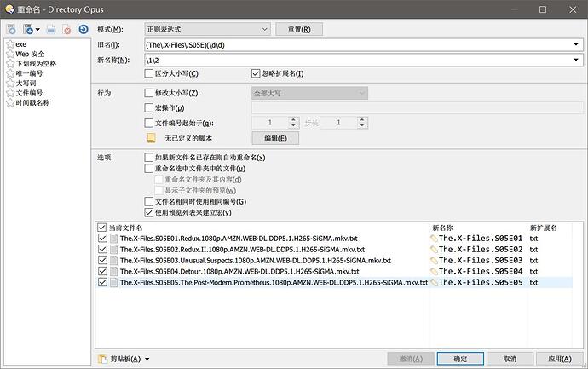This screenshot has width=588, height=369.
Task: Click into the 新名称 input field
Action: [x=358, y=60]
